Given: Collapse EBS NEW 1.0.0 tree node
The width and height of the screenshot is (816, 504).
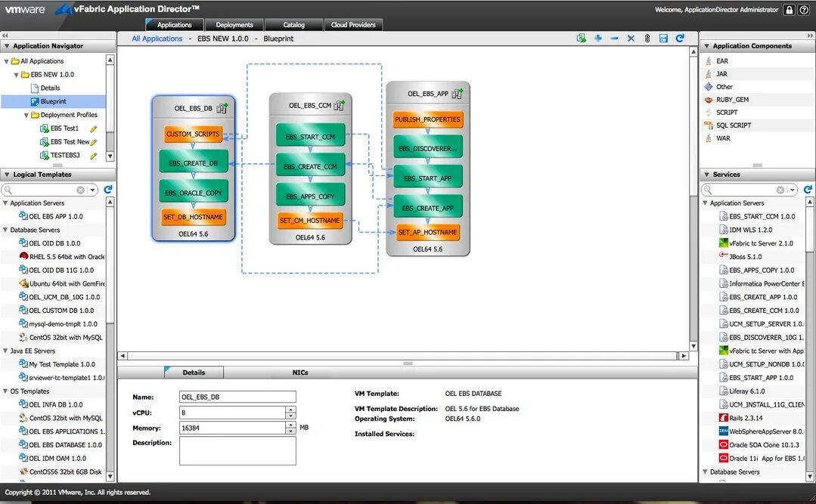Looking at the screenshot, I should (16, 75).
